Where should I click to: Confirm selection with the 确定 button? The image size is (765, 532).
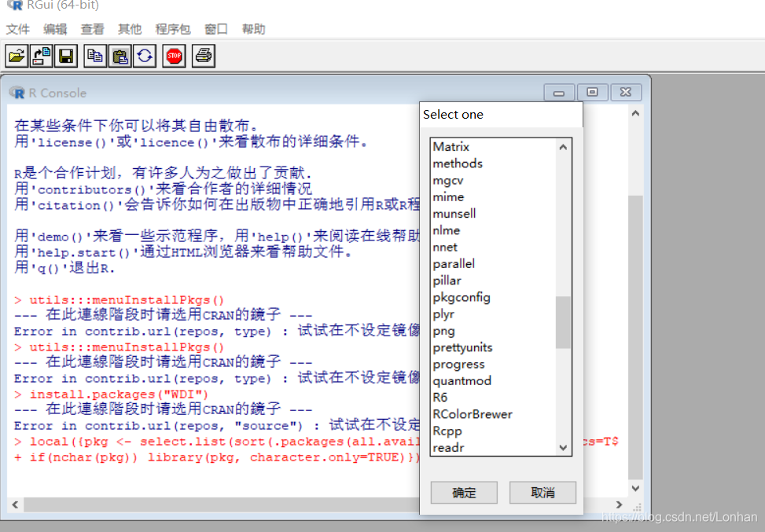464,493
